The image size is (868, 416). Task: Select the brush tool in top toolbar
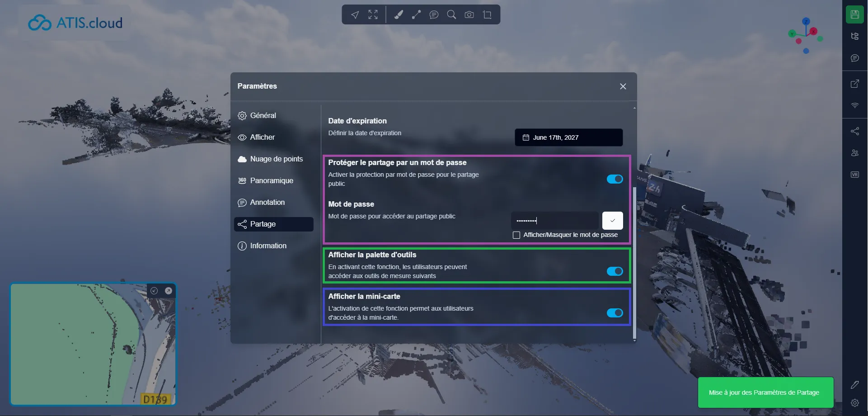[398, 15]
